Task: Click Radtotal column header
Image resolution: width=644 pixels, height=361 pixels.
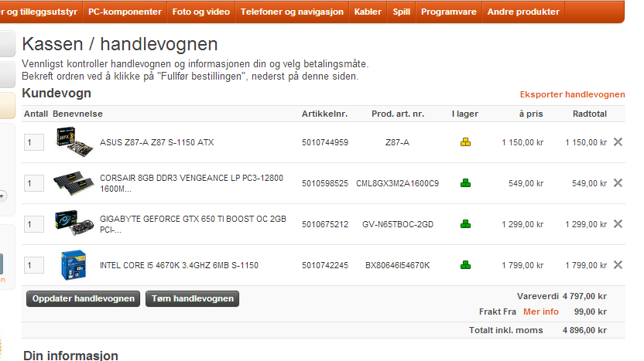Action: coord(589,114)
